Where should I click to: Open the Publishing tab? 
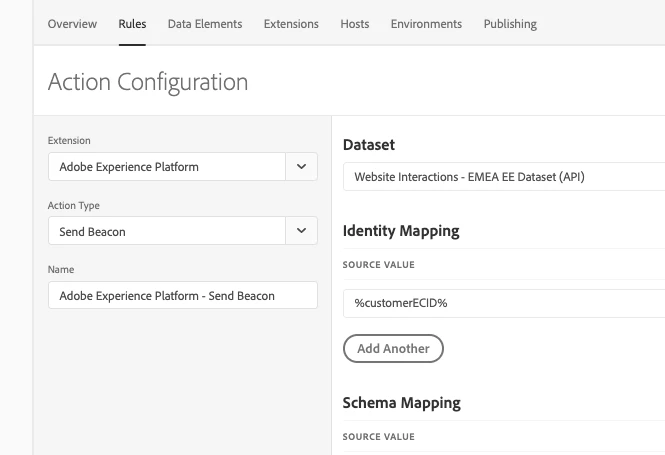tap(510, 24)
